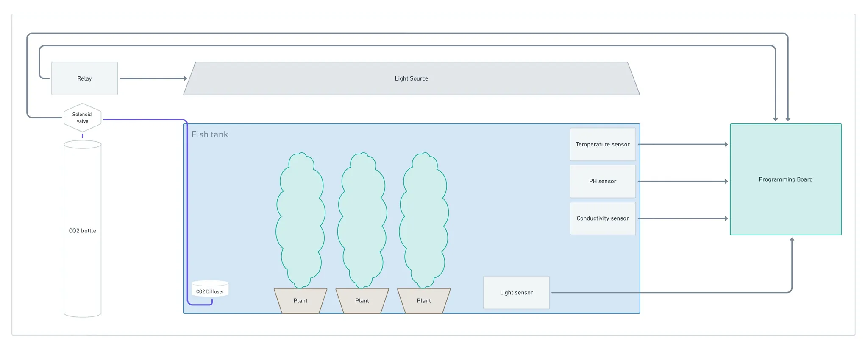Click the PH sensor box

pos(602,181)
